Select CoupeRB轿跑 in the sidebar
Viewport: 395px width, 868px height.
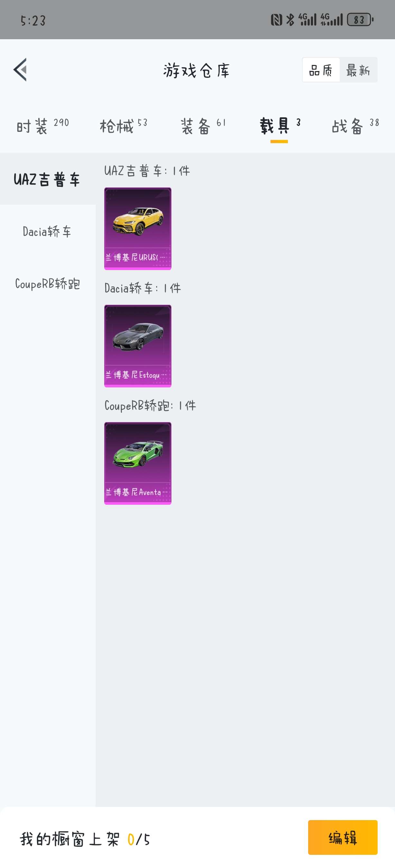point(48,284)
